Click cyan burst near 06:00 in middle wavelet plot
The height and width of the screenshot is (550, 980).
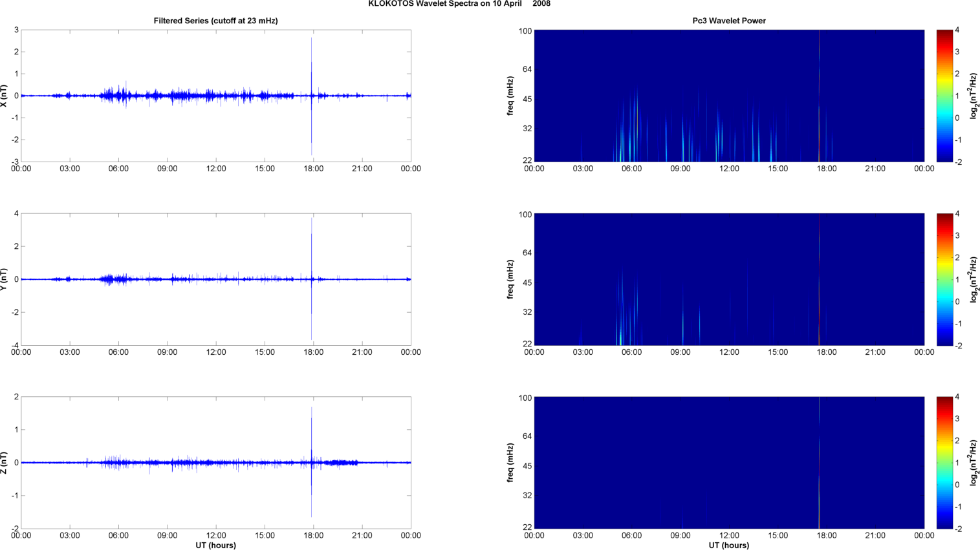pyautogui.click(x=620, y=333)
